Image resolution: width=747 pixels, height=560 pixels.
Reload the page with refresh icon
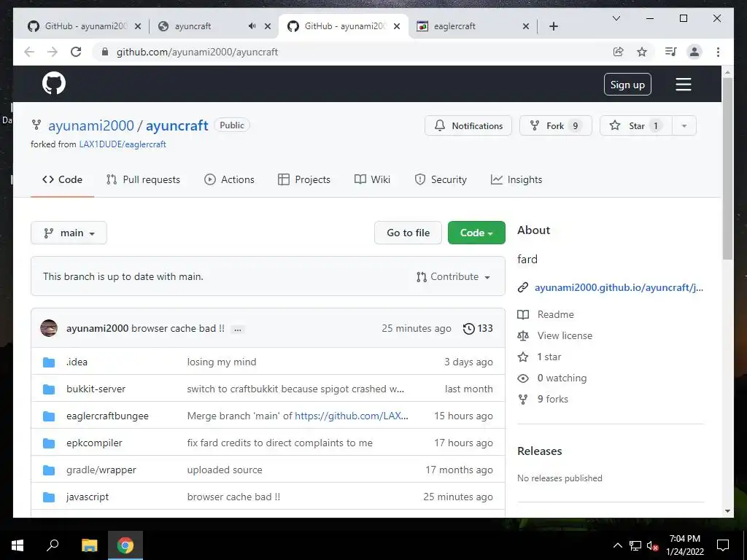(76, 52)
